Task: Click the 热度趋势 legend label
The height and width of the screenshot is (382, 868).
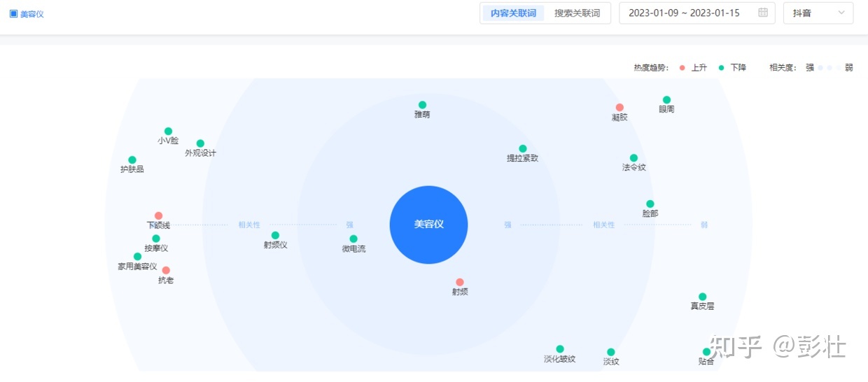Action: pyautogui.click(x=651, y=68)
